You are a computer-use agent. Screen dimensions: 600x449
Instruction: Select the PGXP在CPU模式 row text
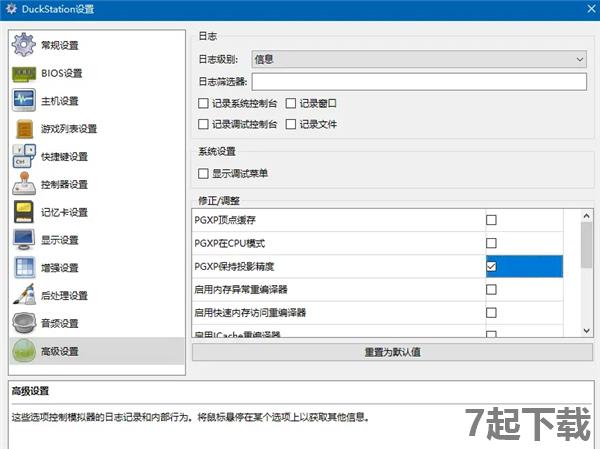(x=230, y=243)
